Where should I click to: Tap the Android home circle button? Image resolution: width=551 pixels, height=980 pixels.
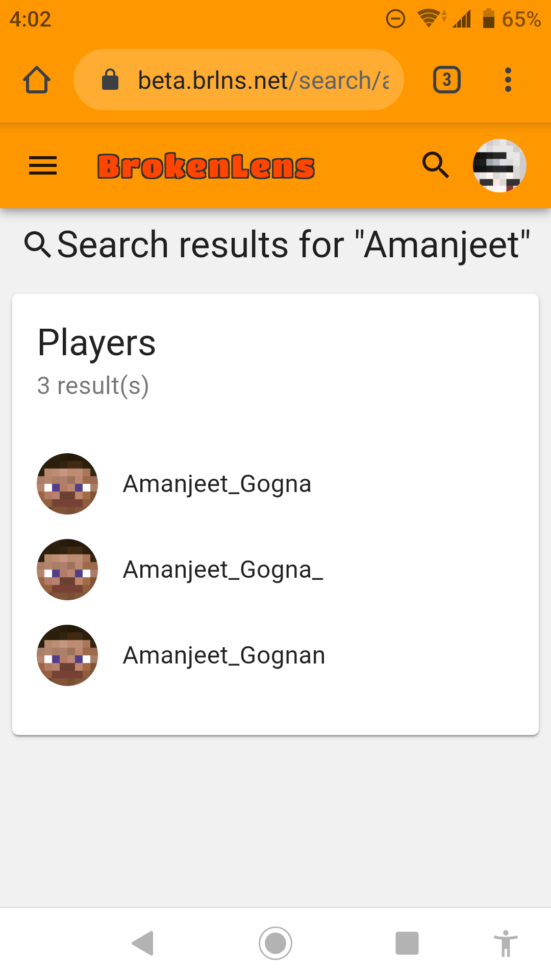(x=275, y=943)
